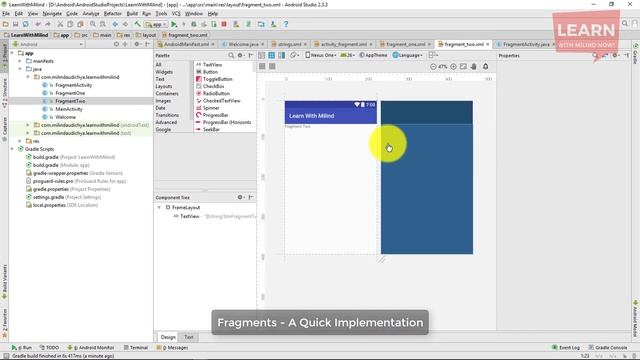Screen dimensions: 640x360
Task: Open the app run configuration dropdown
Action: pos(156,24)
